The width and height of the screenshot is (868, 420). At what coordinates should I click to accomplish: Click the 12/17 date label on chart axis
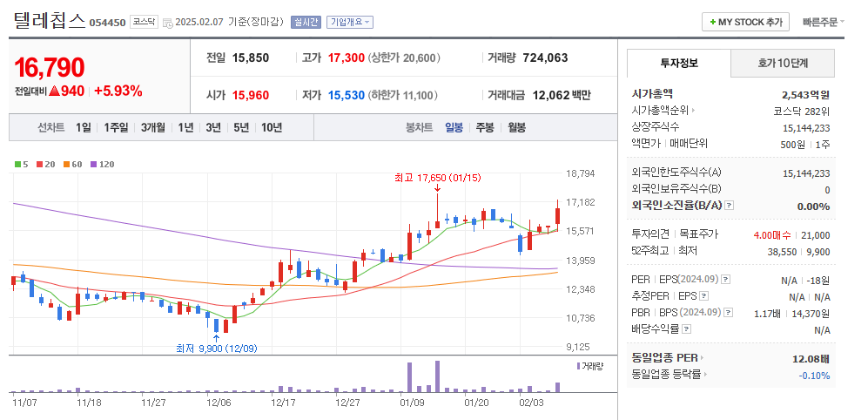point(282,403)
